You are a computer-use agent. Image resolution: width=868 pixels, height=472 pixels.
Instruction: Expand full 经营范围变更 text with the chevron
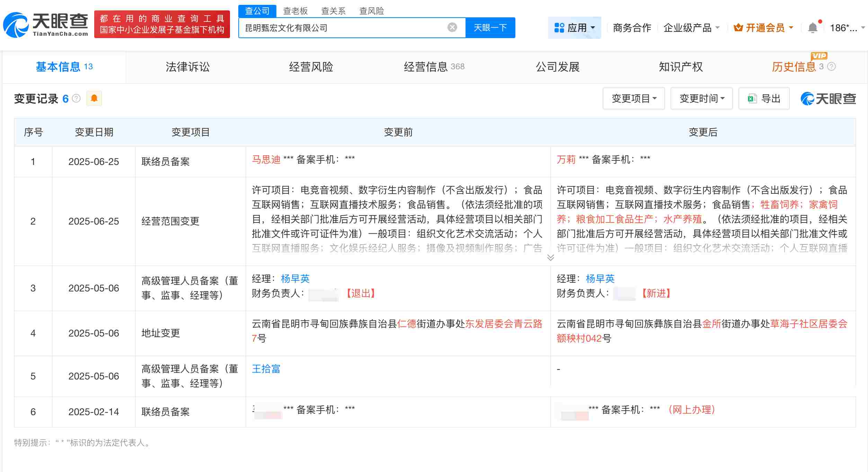550,257
